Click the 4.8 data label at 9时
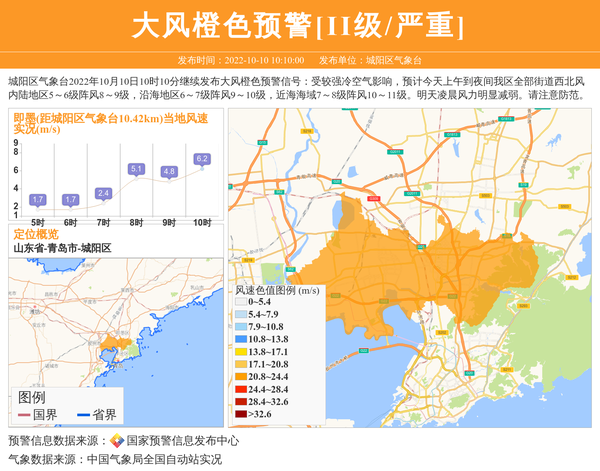The image size is (600, 471). coord(169,172)
